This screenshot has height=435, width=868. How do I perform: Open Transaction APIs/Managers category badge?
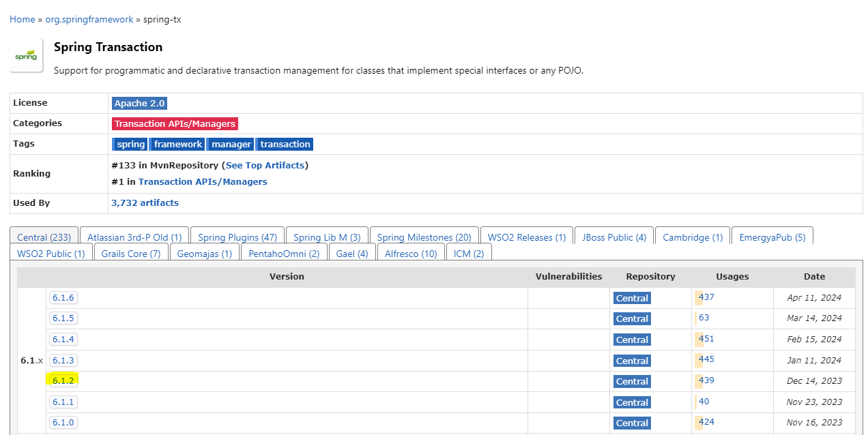(x=175, y=123)
